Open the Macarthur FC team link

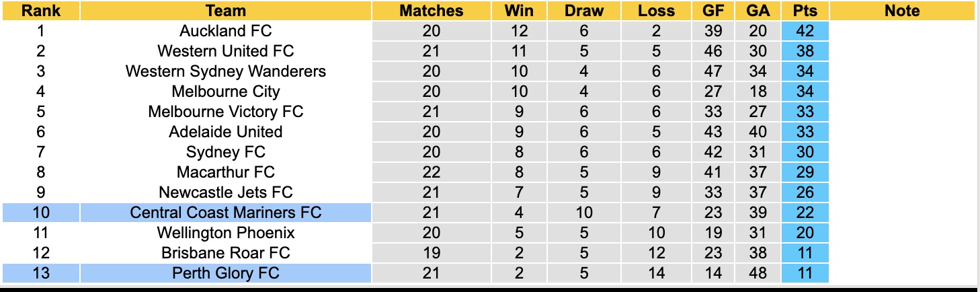[x=226, y=172]
